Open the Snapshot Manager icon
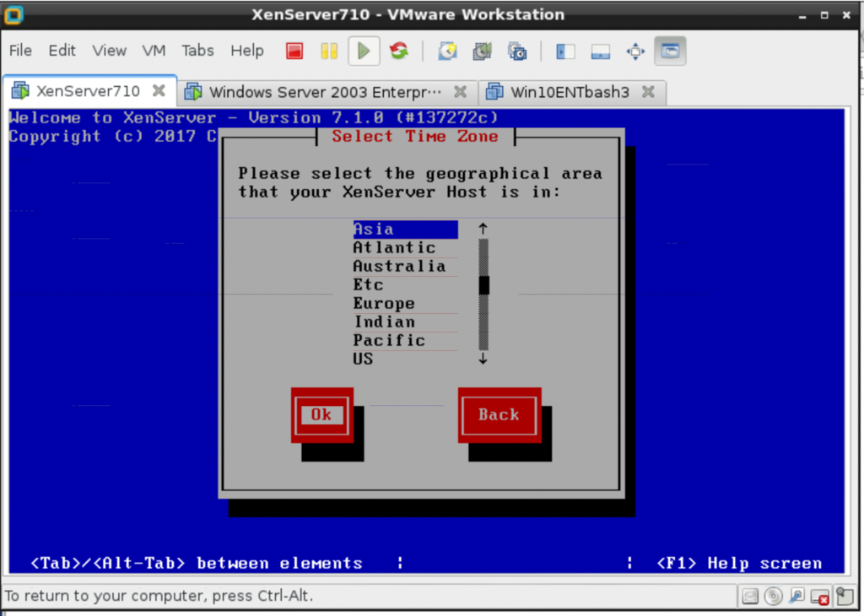This screenshot has height=616, width=864. pyautogui.click(x=517, y=51)
